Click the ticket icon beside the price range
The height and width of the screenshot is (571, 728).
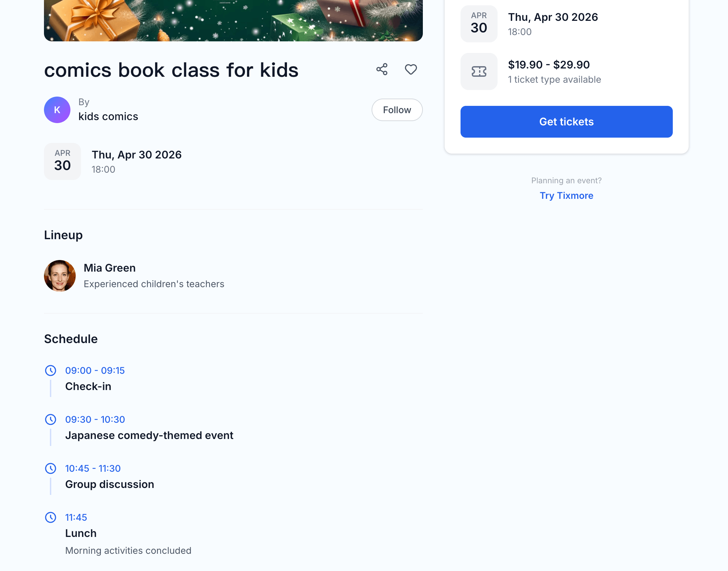478,71
